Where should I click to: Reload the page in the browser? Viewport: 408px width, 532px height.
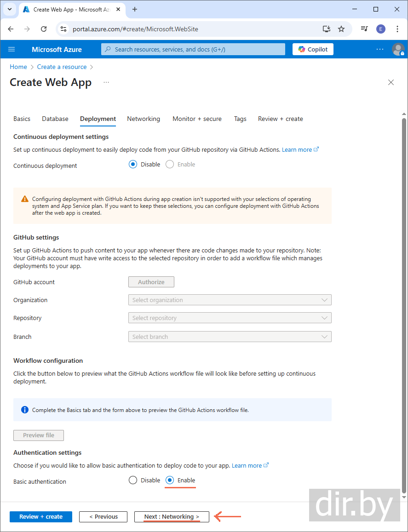point(44,29)
